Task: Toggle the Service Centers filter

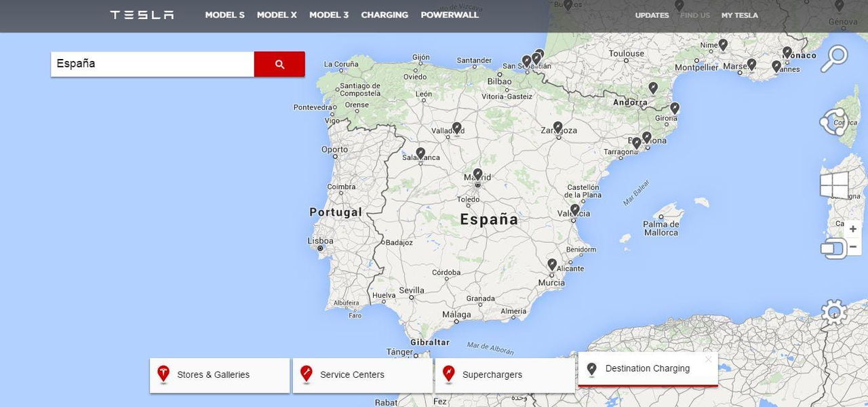Action: click(x=363, y=375)
